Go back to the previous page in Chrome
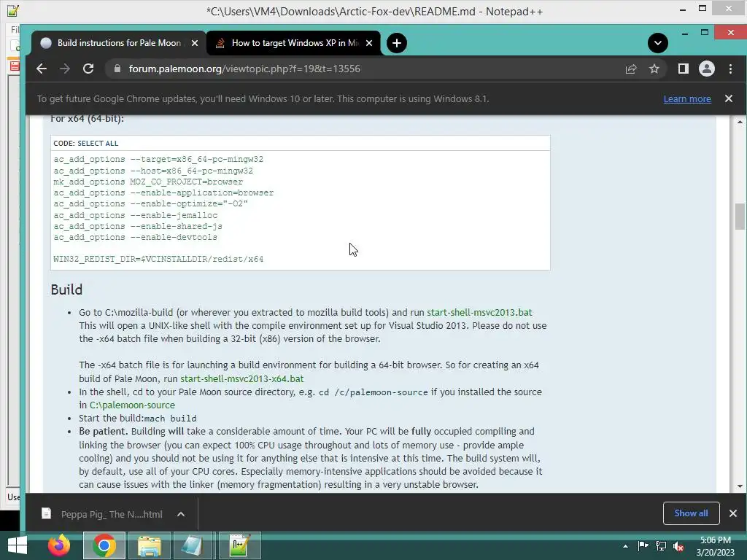Screen dimensions: 747x560 42,69
